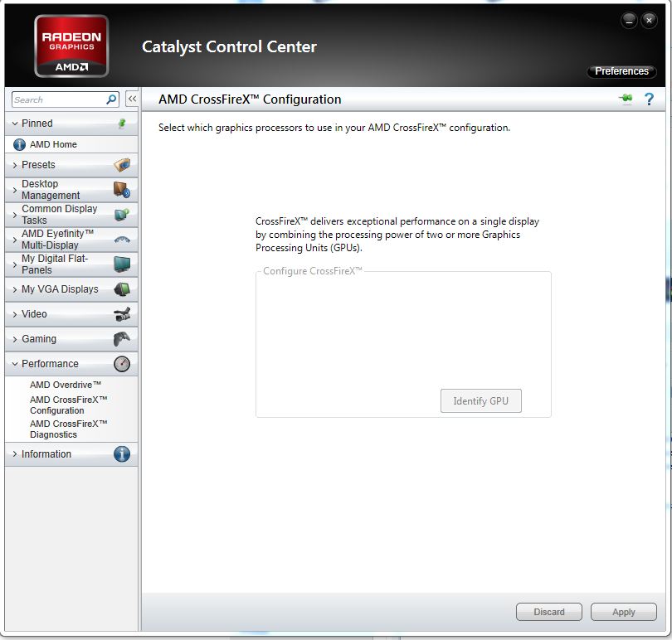672x640 pixels.
Task: Click the Pinned section label
Action: click(37, 124)
